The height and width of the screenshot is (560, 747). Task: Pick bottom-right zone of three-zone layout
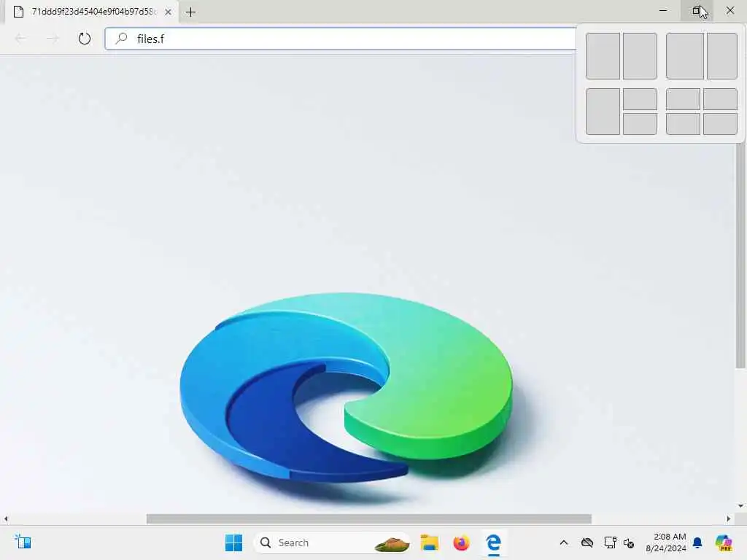point(640,124)
